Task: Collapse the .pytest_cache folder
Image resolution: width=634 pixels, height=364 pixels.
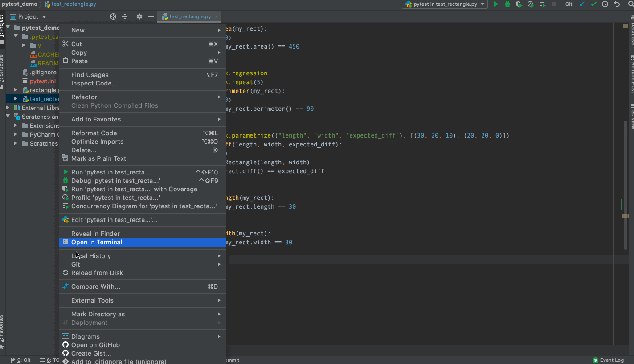Action: pyautogui.click(x=16, y=36)
